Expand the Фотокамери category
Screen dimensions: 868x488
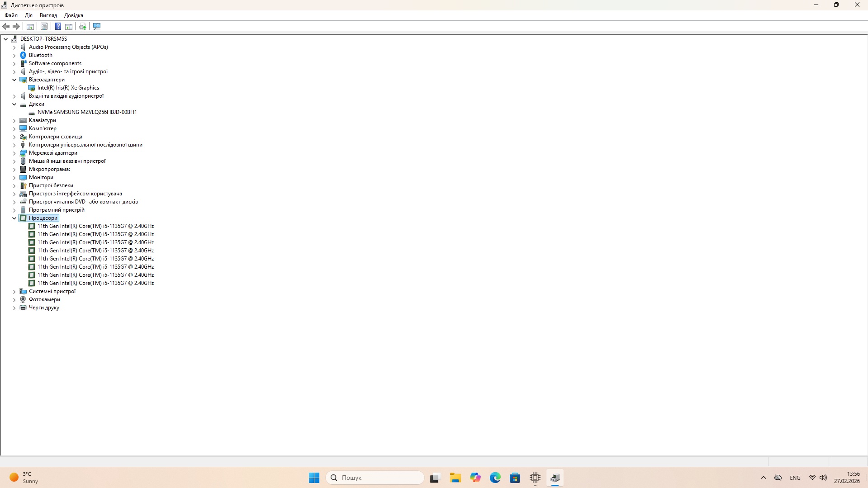(x=14, y=299)
